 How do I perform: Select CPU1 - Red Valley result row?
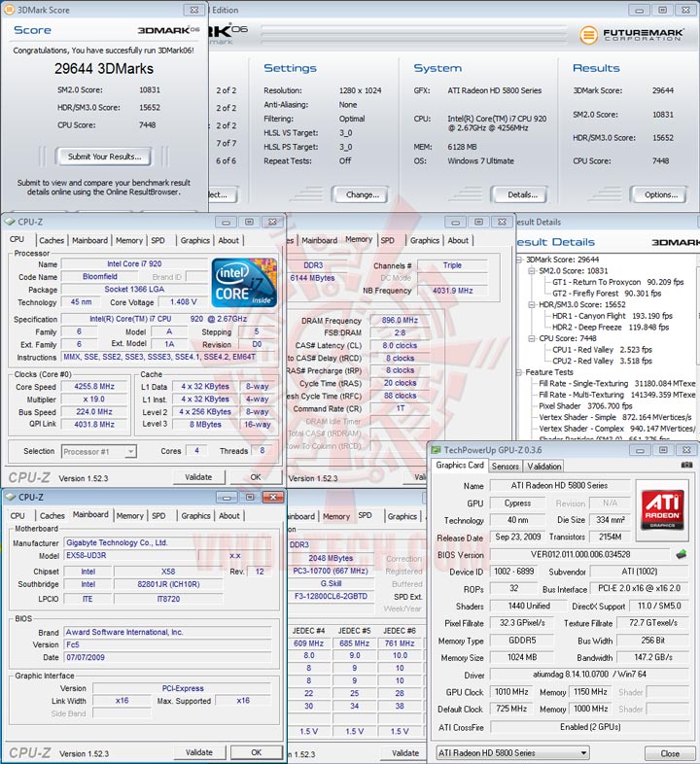[x=602, y=349]
